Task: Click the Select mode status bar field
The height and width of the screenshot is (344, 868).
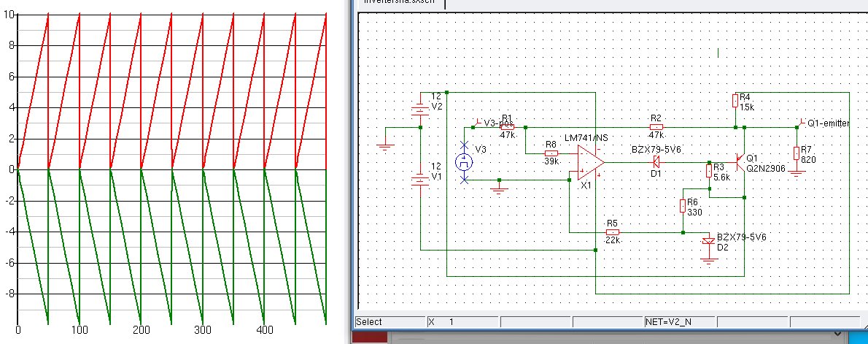Action: point(388,321)
